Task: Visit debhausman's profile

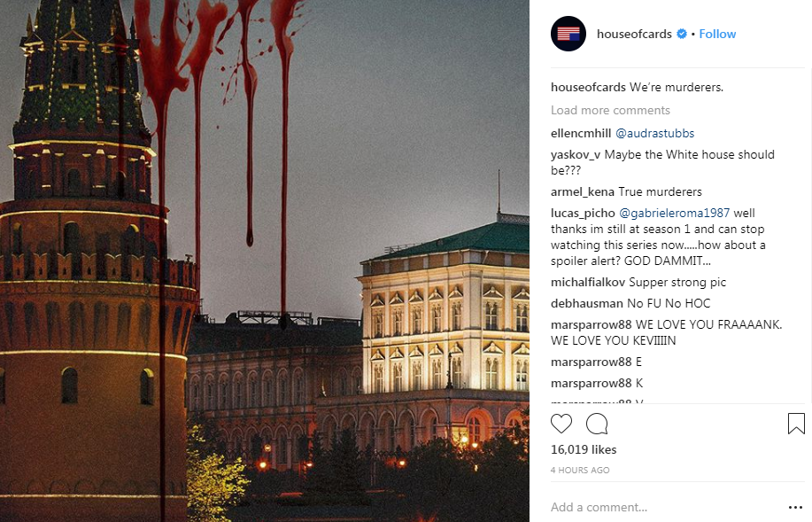Action: (x=587, y=303)
